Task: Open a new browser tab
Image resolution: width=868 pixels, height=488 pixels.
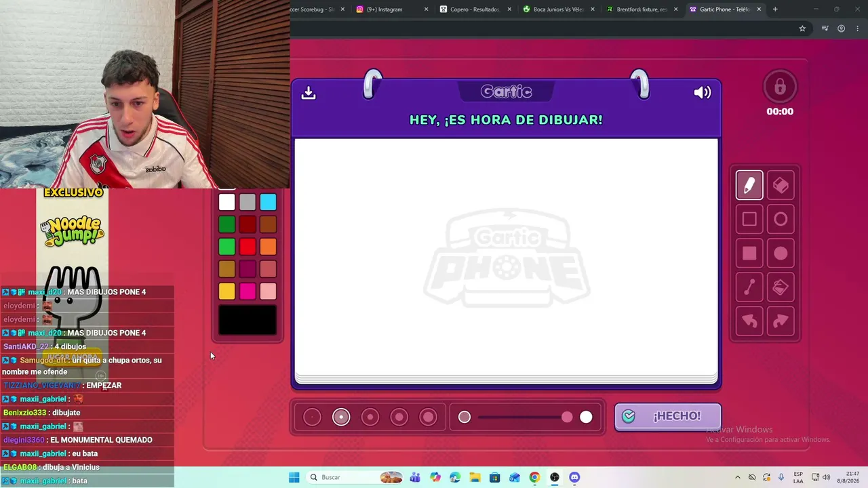Action: 775,9
